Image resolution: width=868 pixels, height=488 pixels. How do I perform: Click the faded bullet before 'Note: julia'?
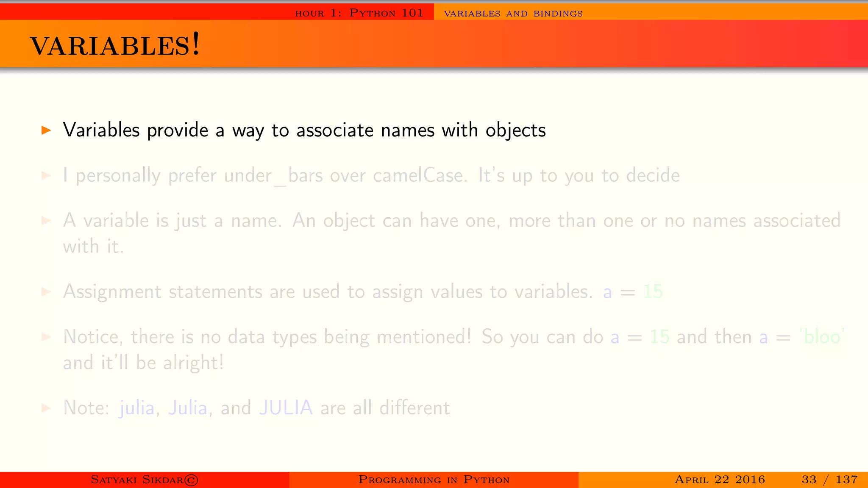tap(46, 408)
